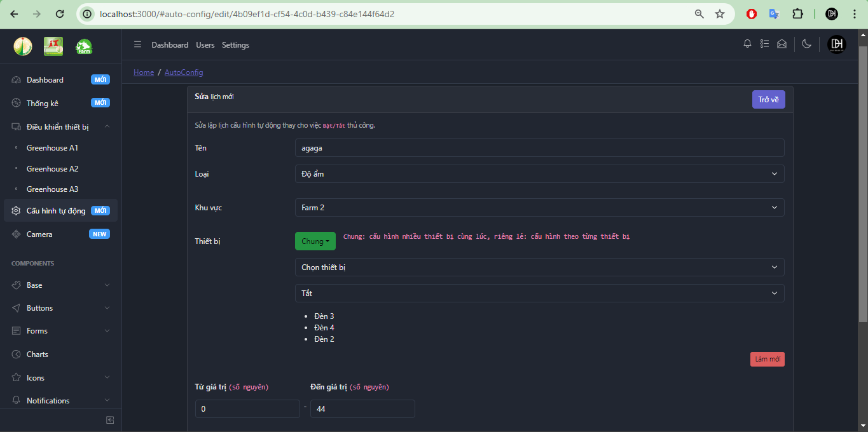Screen dimensions: 868x432
Task: Click the Điều khiển thiết bị device icon
Action: 17,126
